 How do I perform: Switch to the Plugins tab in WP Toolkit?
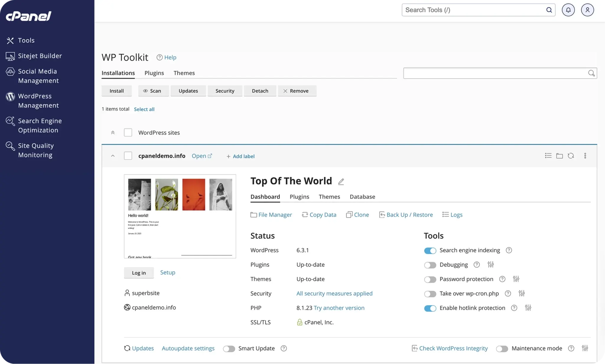click(154, 73)
